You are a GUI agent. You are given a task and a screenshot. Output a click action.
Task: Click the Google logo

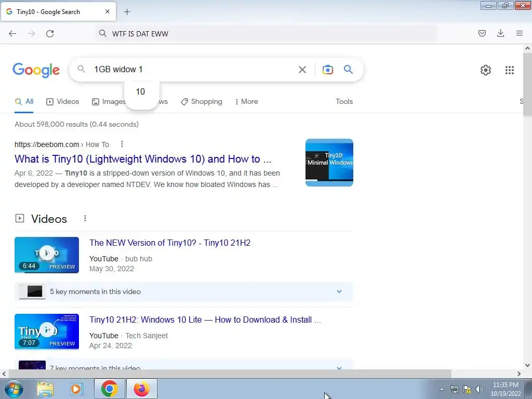coord(36,70)
